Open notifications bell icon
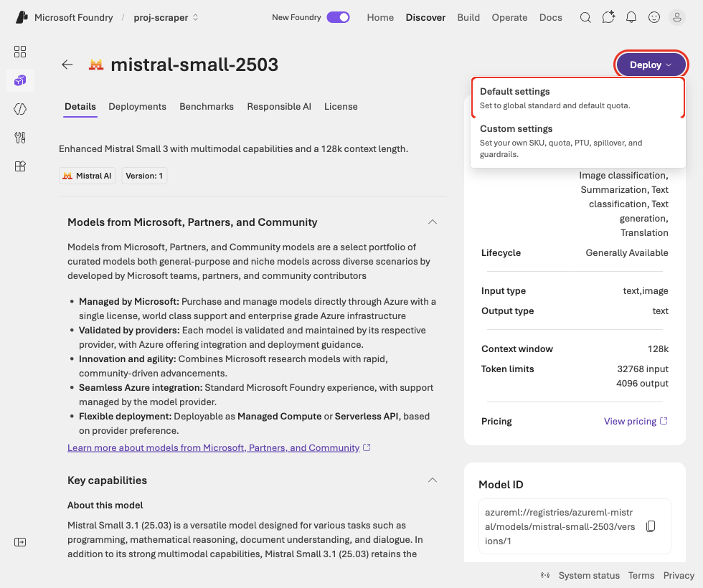703x588 pixels. 631,17
